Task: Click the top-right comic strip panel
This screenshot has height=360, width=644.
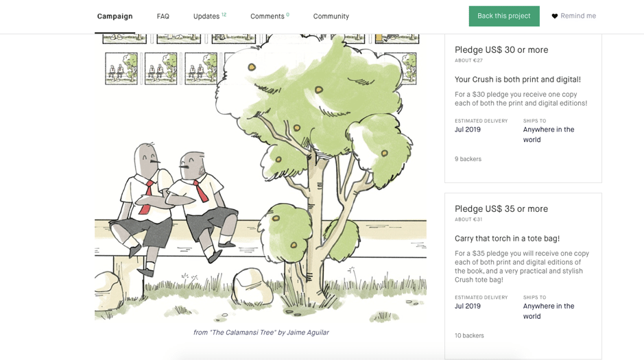Action: pyautogui.click(x=396, y=38)
